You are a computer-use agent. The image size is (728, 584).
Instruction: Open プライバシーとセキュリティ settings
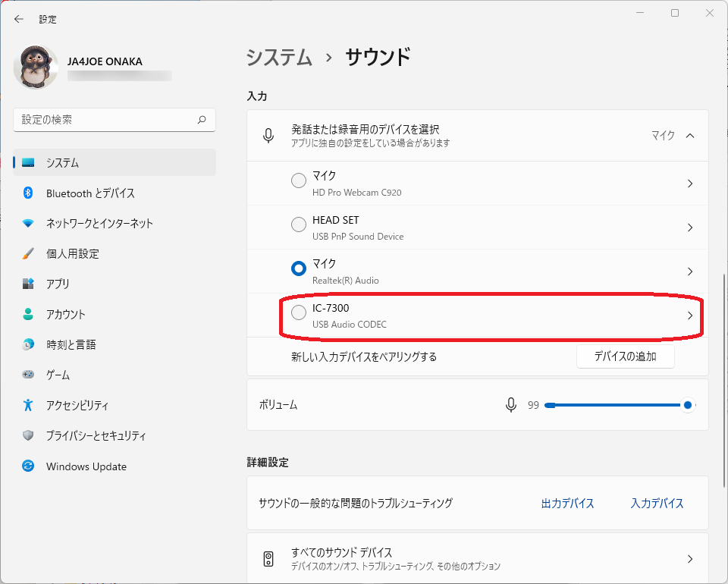pyautogui.click(x=96, y=436)
